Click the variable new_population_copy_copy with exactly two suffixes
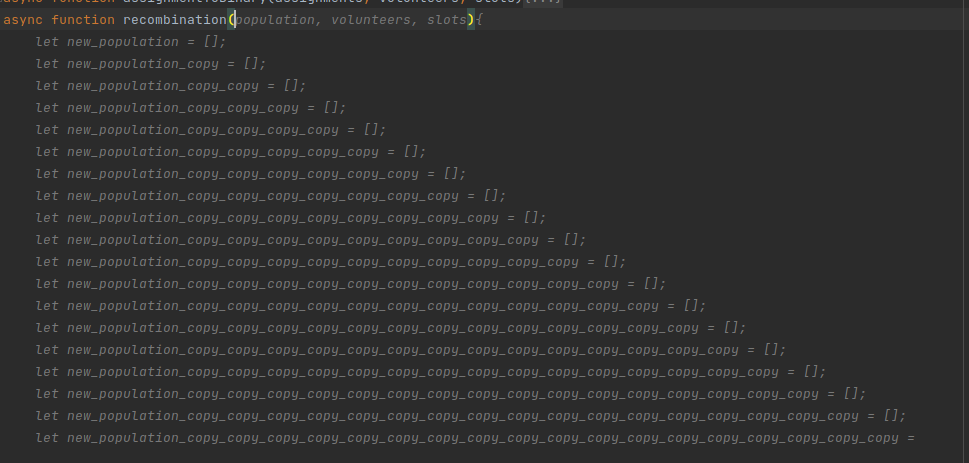The image size is (969, 463). coord(163,86)
